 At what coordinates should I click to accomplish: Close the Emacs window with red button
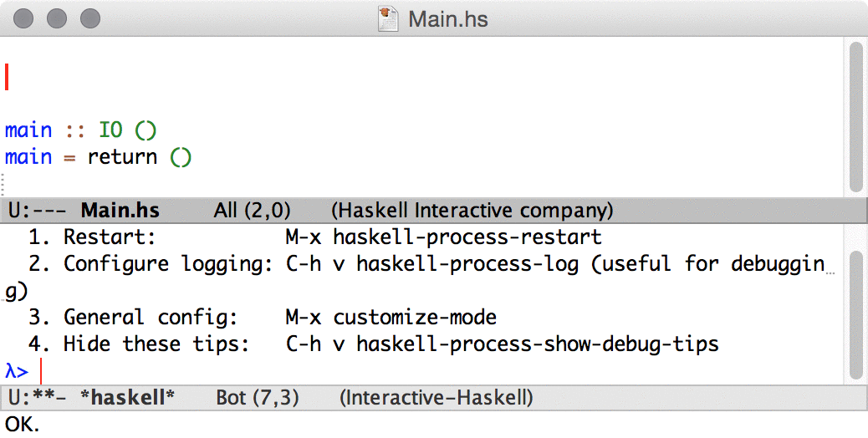click(x=25, y=18)
